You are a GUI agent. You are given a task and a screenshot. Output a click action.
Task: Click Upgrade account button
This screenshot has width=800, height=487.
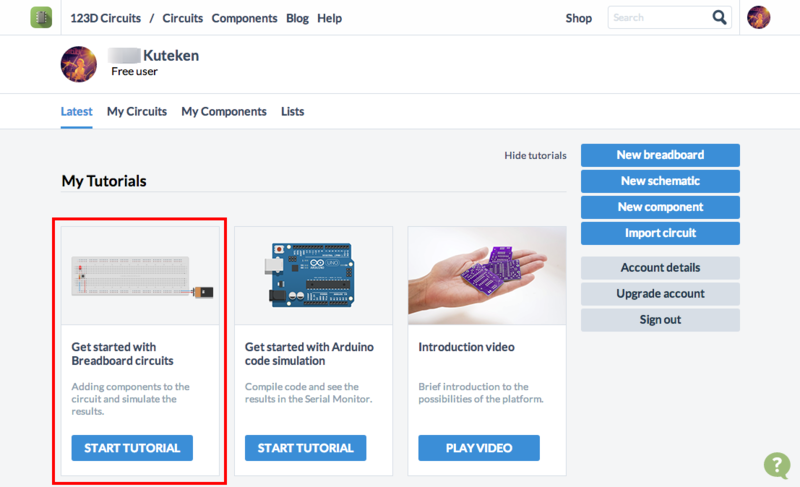(x=660, y=294)
